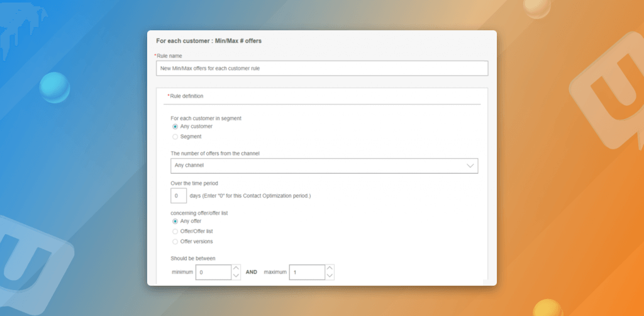Screen dimensions: 644x316
Task: Click the 'Should be between' label
Action: [193, 258]
